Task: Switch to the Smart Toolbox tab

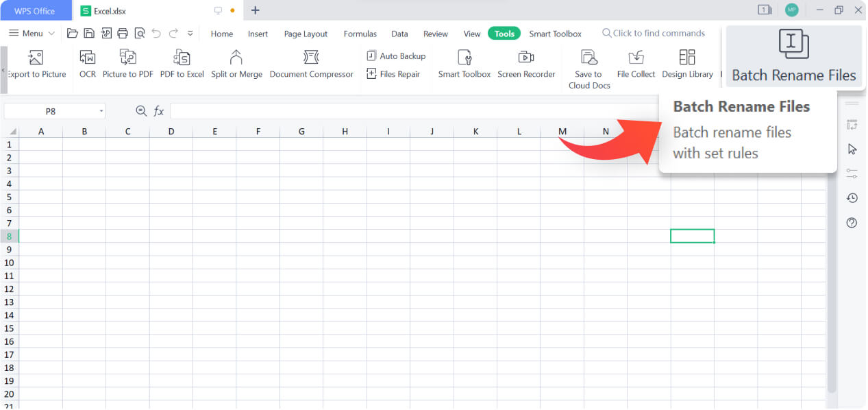Action: coord(555,33)
